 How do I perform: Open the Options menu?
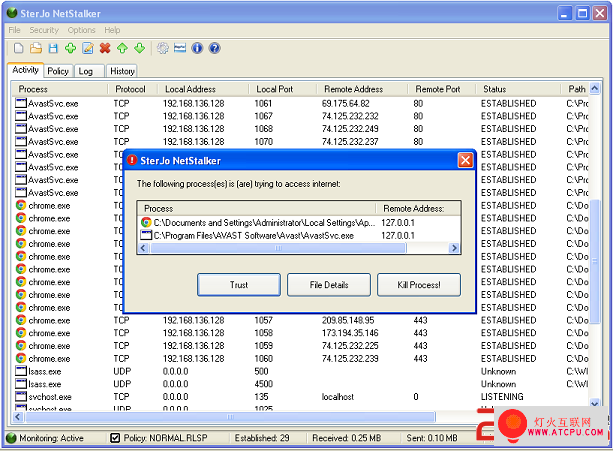[81, 30]
